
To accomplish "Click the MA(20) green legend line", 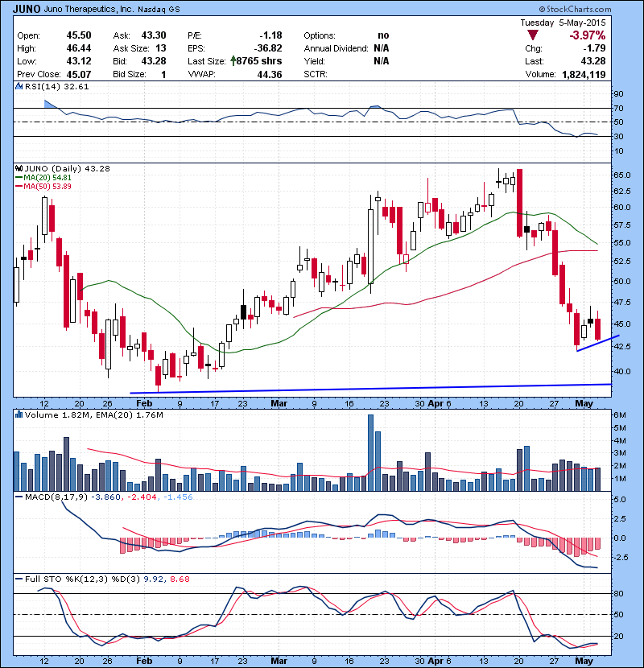I will click(19, 178).
